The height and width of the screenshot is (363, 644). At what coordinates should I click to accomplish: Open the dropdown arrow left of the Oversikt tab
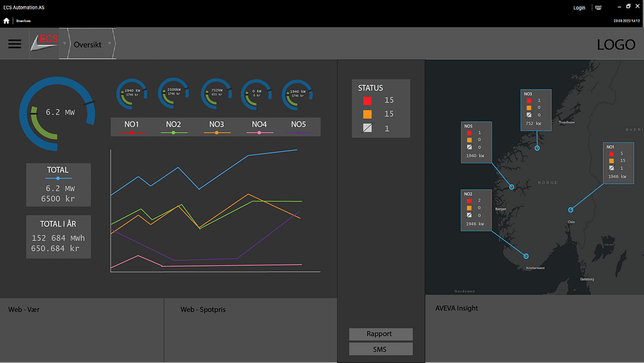coord(64,44)
